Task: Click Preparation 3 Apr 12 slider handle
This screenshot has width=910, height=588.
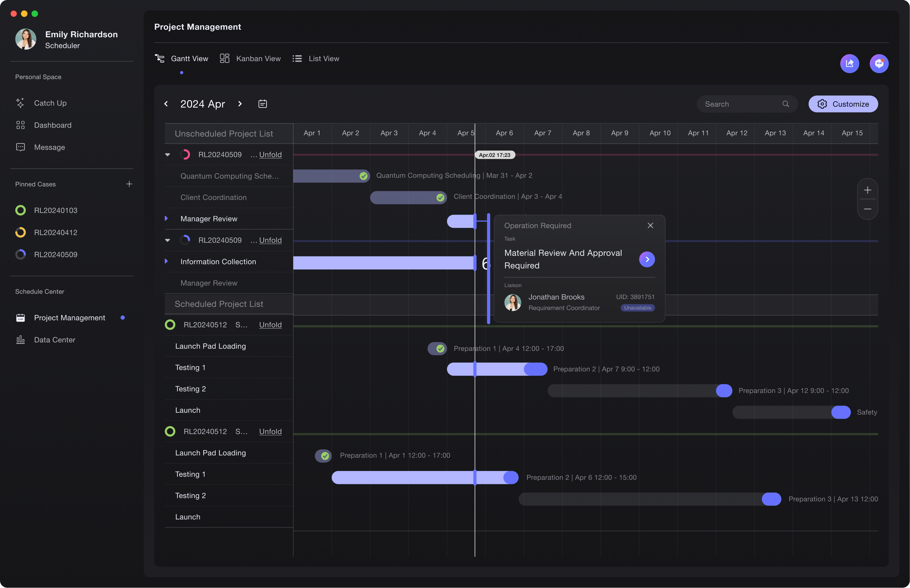Action: [723, 390]
